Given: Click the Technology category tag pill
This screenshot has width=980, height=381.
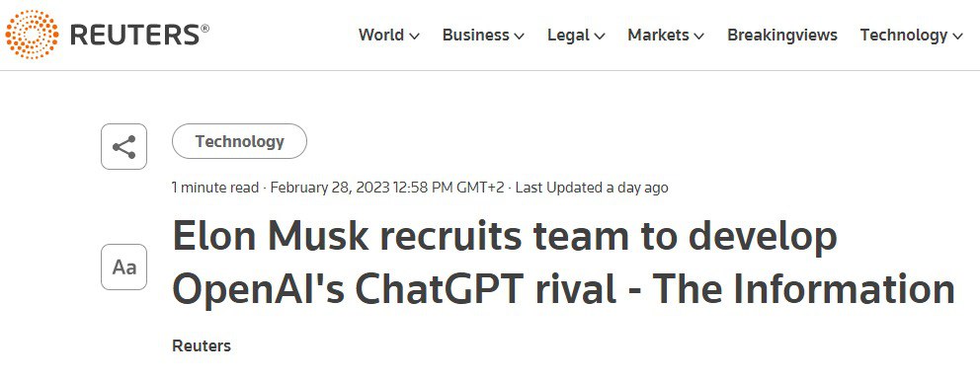Looking at the screenshot, I should (x=239, y=141).
